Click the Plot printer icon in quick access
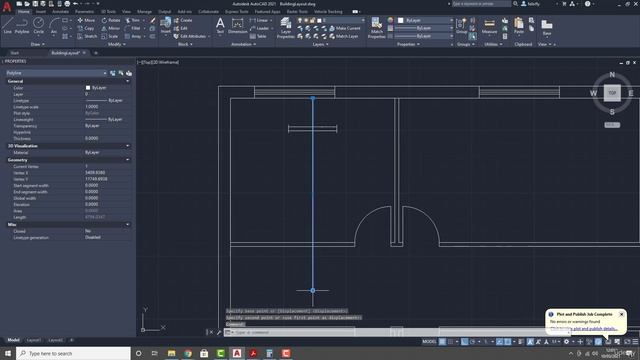The width and height of the screenshot is (640, 360). pyautogui.click(x=67, y=4)
